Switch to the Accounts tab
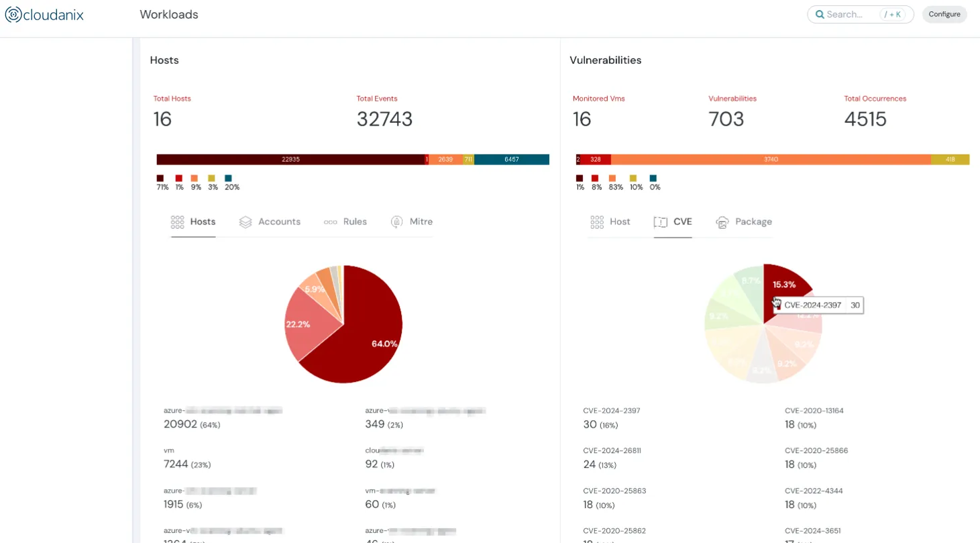 tap(279, 221)
